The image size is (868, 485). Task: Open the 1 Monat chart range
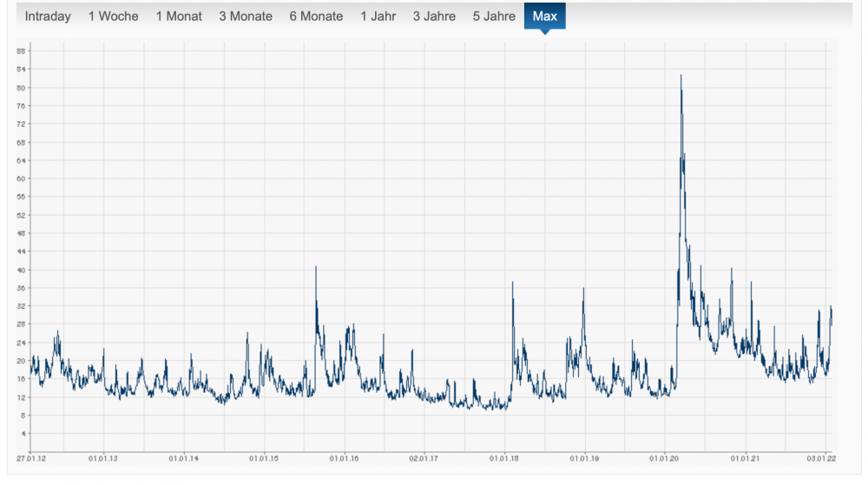point(179,16)
